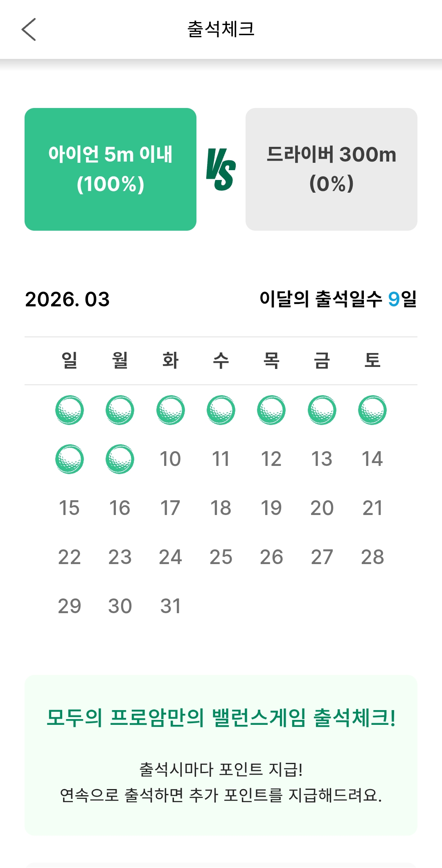The width and height of the screenshot is (442, 868).
Task: Select the 아이언 5m 이내 option
Action: coord(110,169)
